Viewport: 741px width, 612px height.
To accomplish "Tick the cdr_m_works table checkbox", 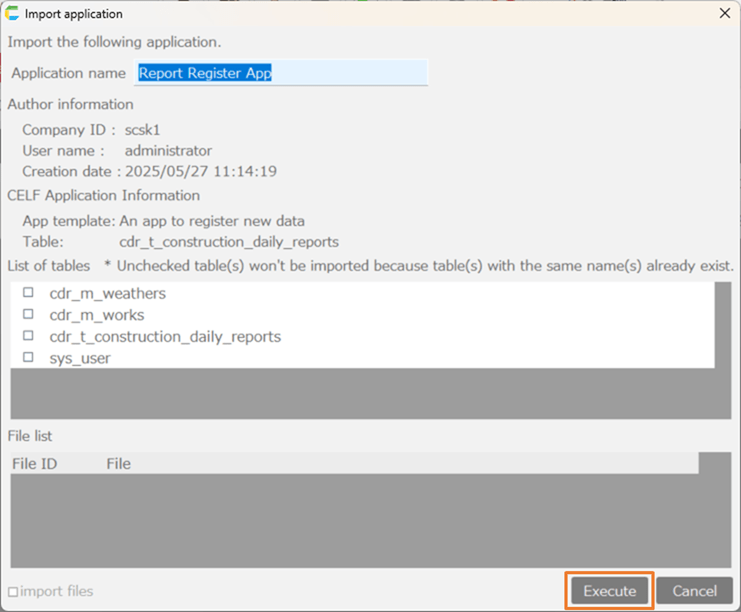I will coord(28,315).
